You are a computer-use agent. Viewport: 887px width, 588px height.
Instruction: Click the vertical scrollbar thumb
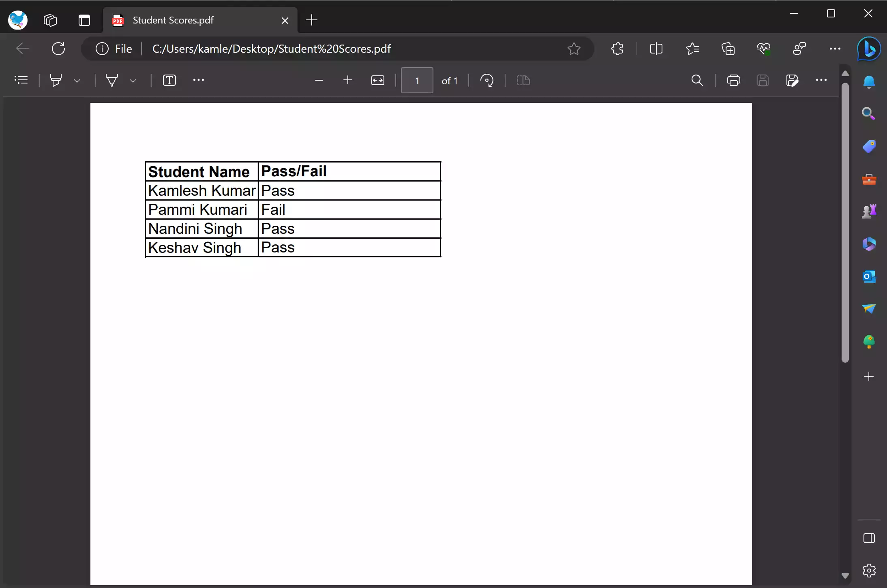pos(845,222)
